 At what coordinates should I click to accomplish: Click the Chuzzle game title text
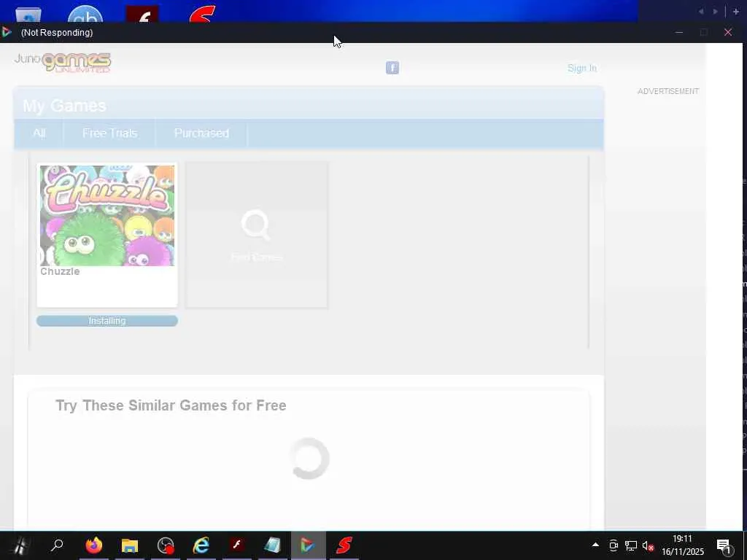(x=60, y=271)
